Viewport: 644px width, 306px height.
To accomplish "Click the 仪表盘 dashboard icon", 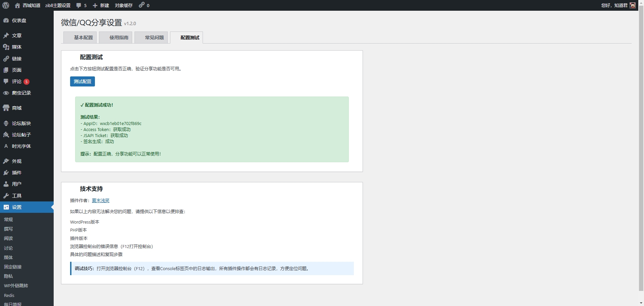I will [6, 20].
